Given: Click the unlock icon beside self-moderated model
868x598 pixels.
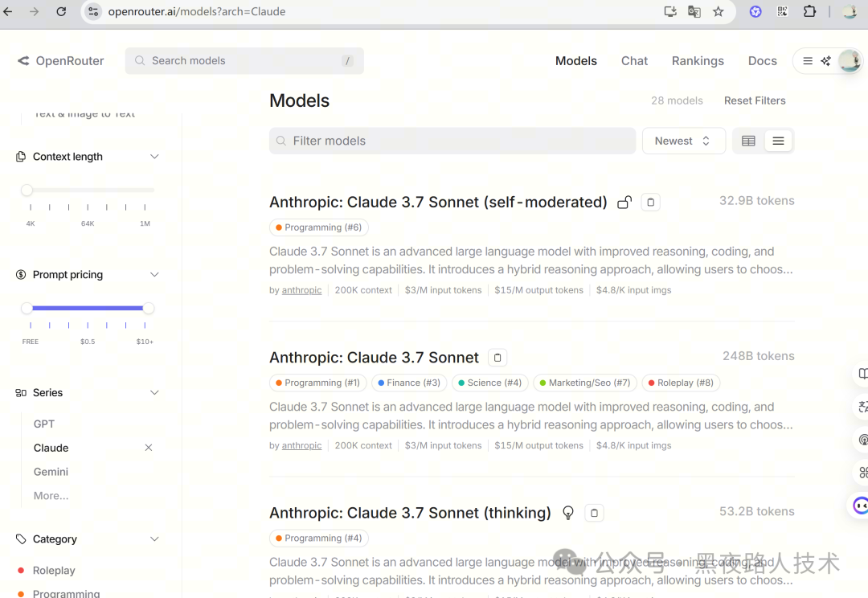Looking at the screenshot, I should point(624,202).
